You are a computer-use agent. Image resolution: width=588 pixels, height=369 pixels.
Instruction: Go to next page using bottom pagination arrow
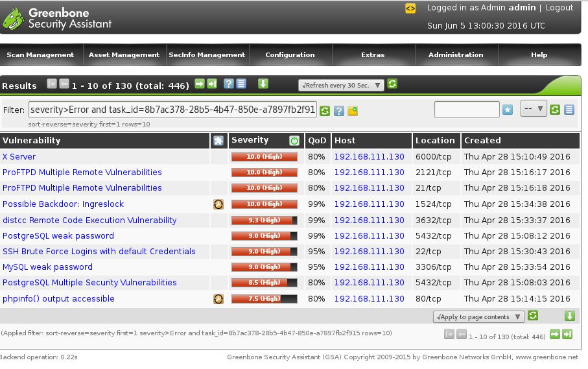pos(555,334)
